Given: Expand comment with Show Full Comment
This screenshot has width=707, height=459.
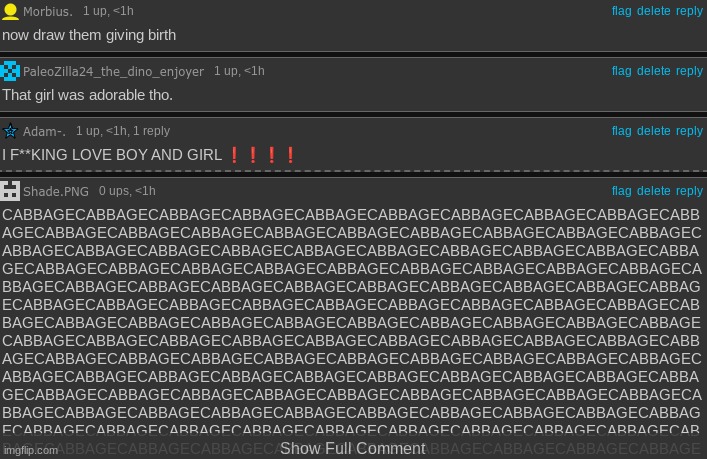Looking at the screenshot, I should tap(353, 448).
